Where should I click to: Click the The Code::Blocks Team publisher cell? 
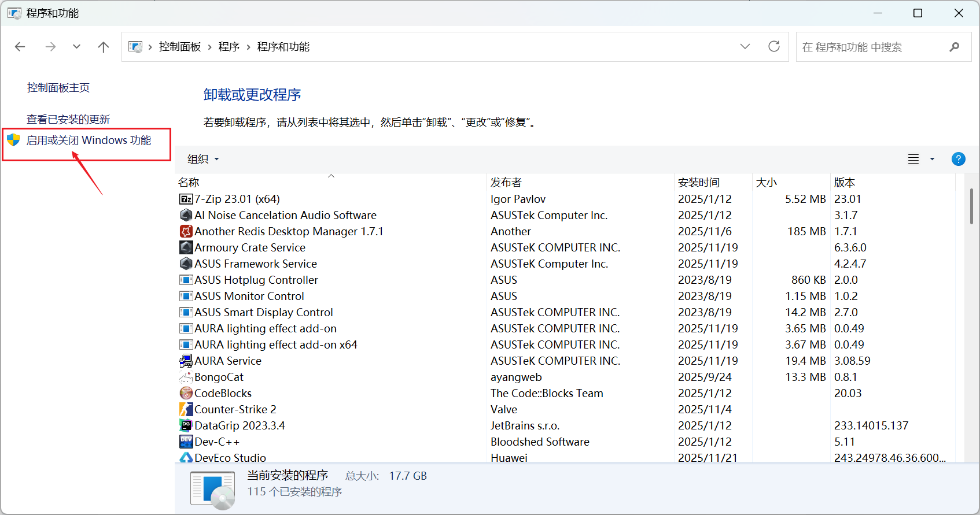point(547,393)
